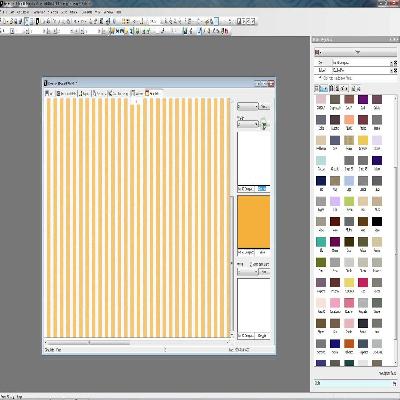Select the pale aqua swatch in the palette
Viewport: 400px width, 400px height.
point(321,160)
